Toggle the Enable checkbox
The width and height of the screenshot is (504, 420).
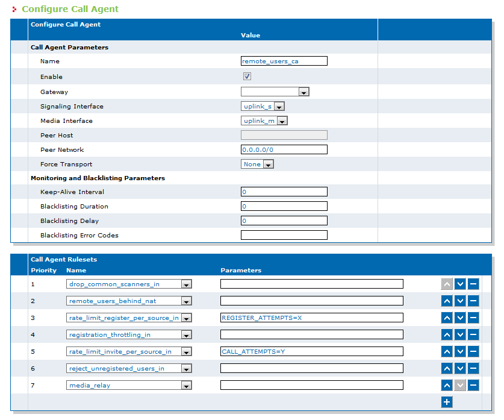click(247, 76)
